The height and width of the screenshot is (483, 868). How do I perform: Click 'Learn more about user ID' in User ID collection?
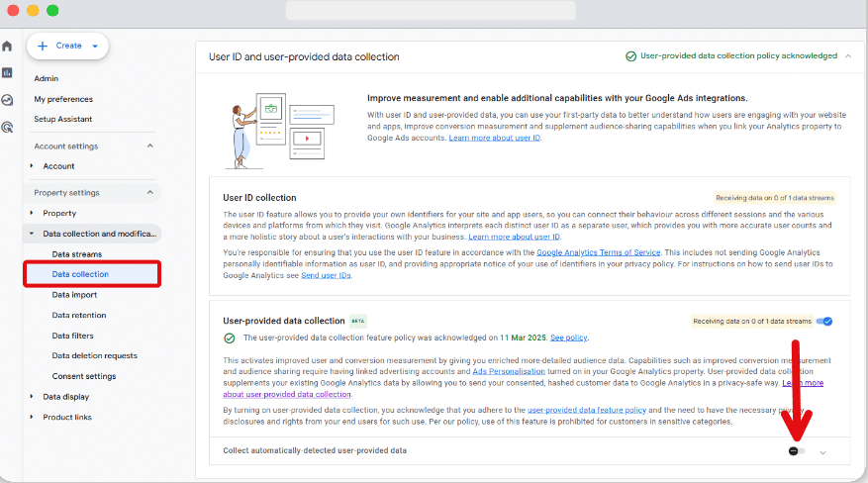coord(515,237)
